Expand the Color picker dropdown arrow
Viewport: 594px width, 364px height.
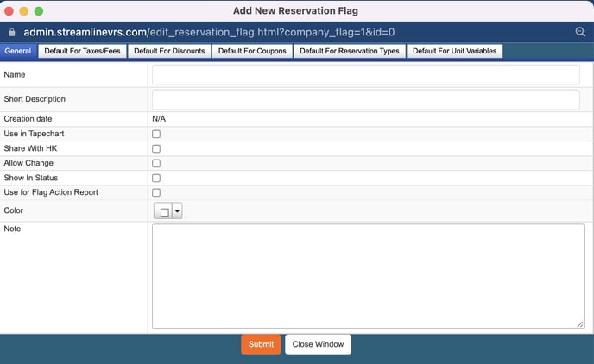177,211
